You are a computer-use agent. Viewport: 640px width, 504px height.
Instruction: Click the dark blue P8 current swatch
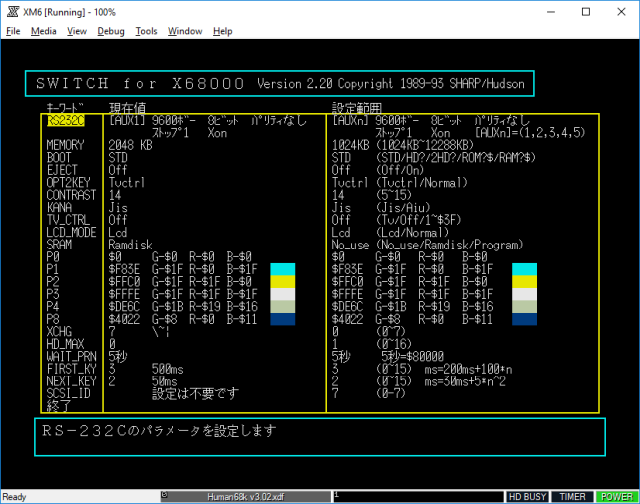pos(283,319)
